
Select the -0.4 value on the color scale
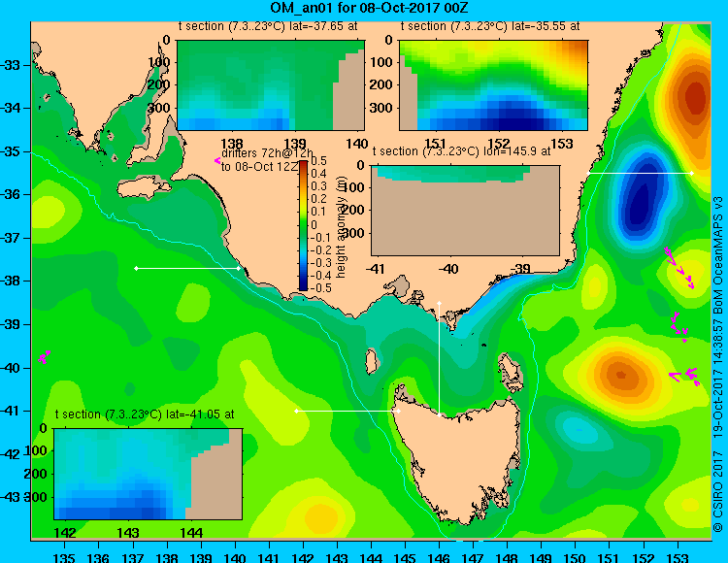[x=321, y=276]
